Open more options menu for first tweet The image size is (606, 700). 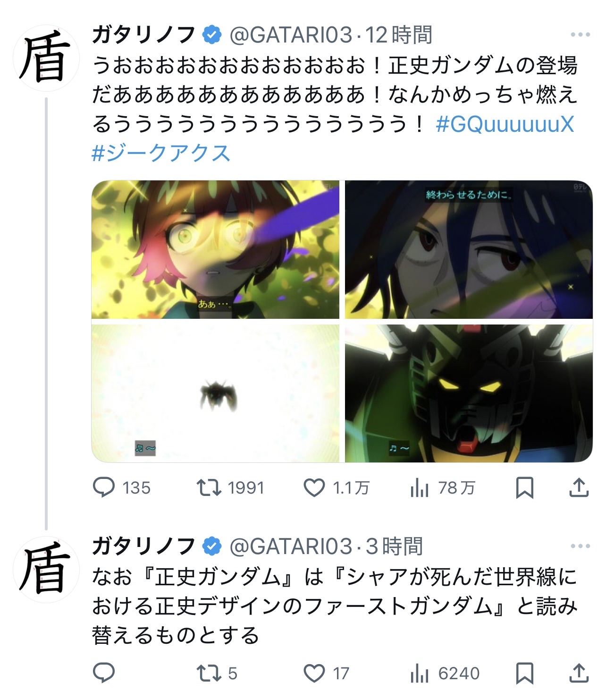tap(580, 34)
